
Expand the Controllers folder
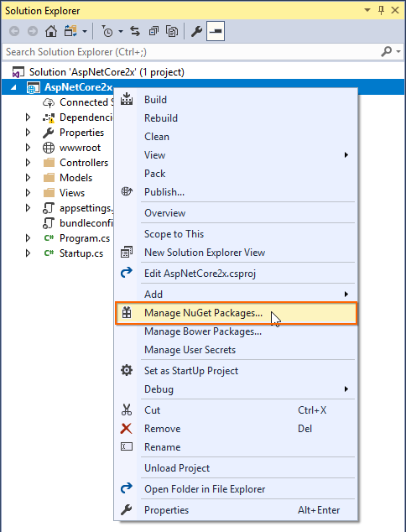click(29, 163)
